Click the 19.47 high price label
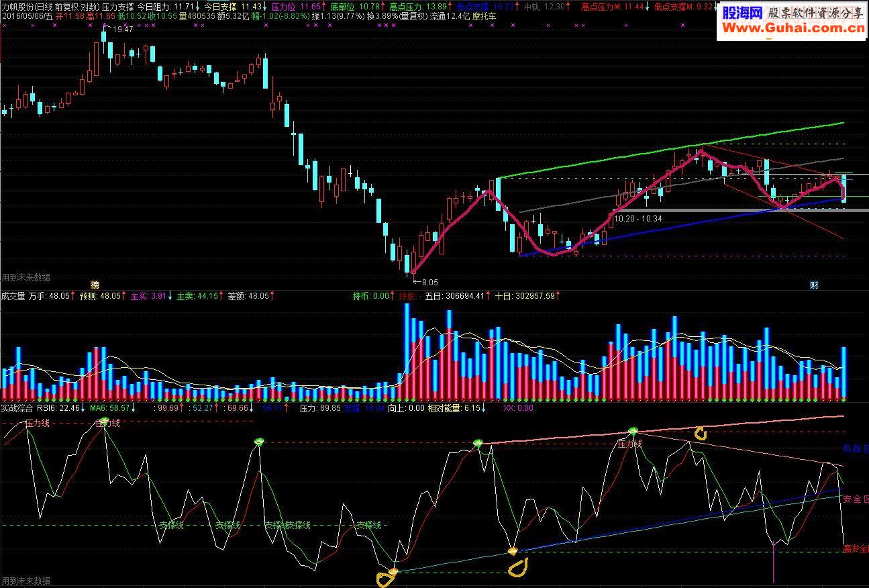 (123, 30)
